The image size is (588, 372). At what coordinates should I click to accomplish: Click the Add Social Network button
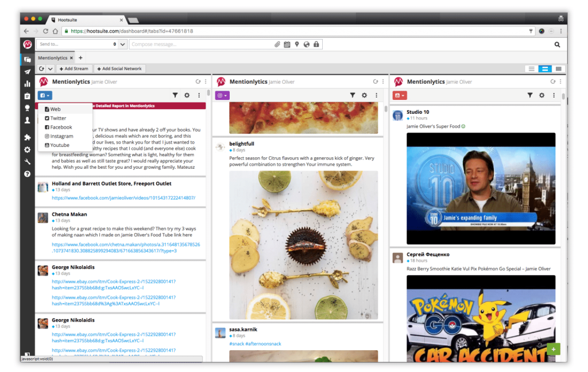(119, 69)
